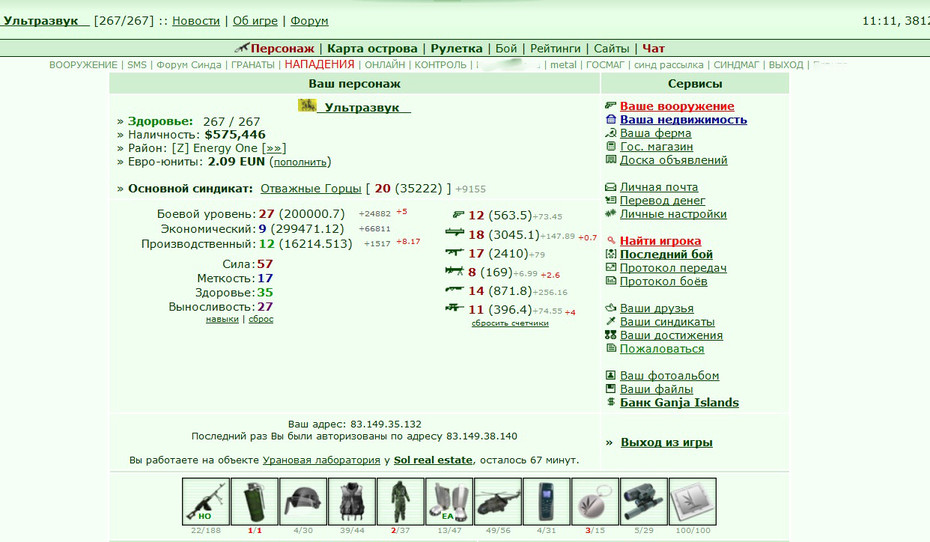Click the medals icon beside Ваши достижения
930x542 pixels.
(610, 334)
